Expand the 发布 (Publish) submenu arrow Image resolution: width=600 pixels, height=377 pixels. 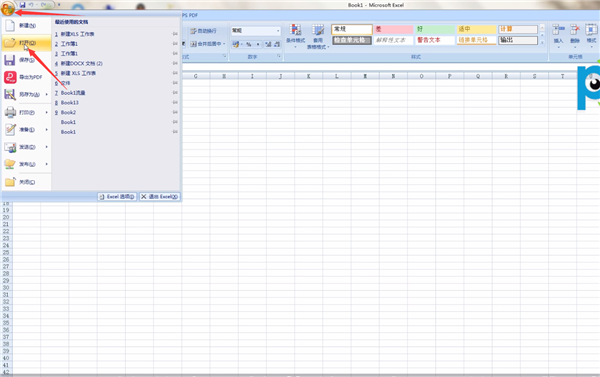(x=47, y=164)
